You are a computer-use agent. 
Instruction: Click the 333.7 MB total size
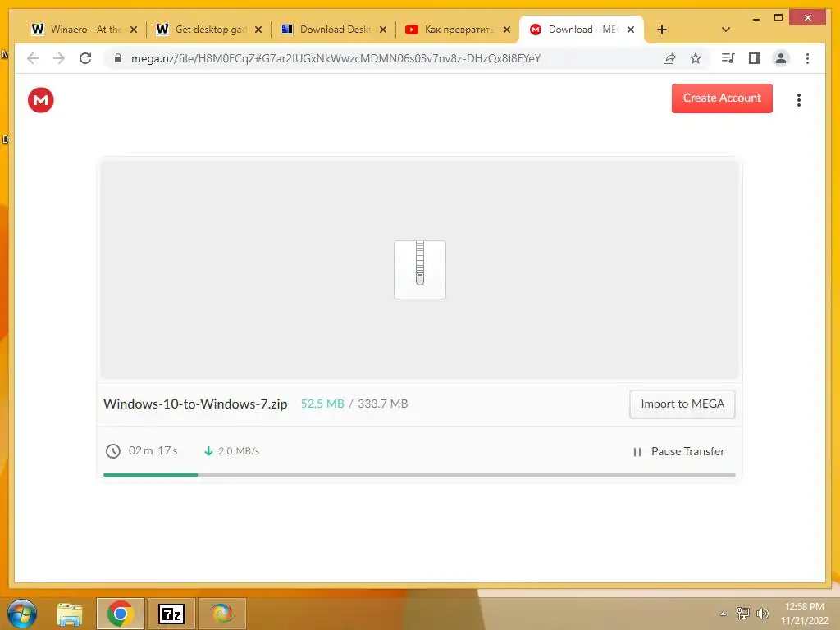click(382, 404)
